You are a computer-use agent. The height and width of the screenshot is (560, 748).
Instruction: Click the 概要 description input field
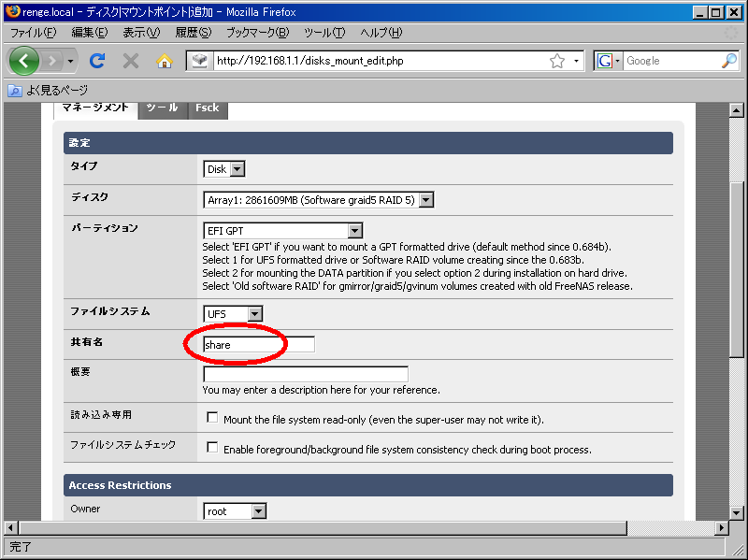click(x=306, y=374)
